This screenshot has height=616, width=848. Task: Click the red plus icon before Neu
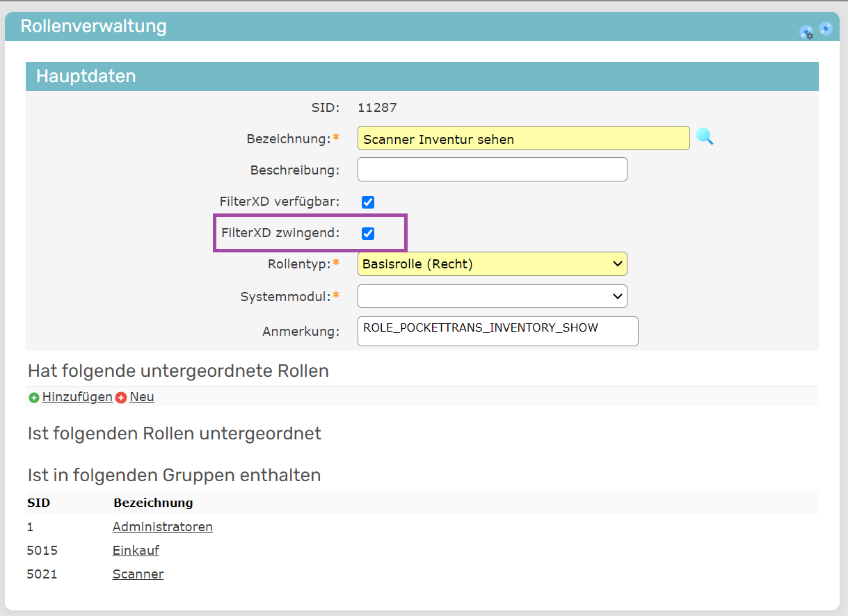click(x=121, y=398)
